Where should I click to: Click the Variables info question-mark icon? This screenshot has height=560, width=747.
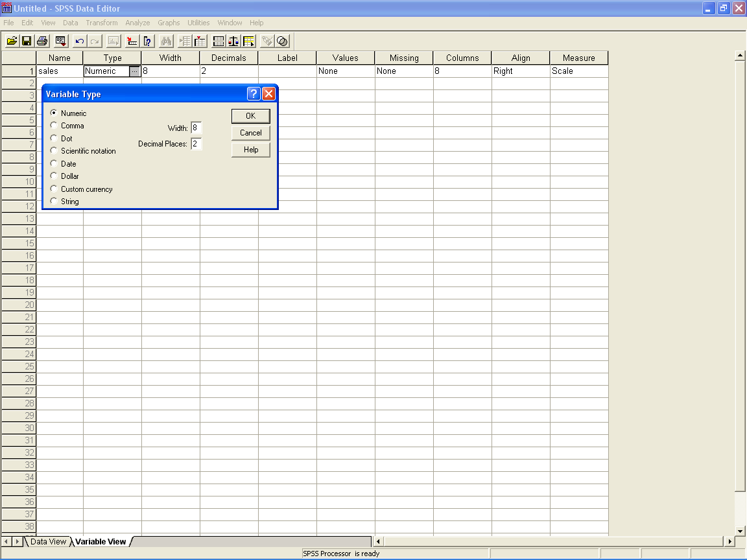pos(147,41)
